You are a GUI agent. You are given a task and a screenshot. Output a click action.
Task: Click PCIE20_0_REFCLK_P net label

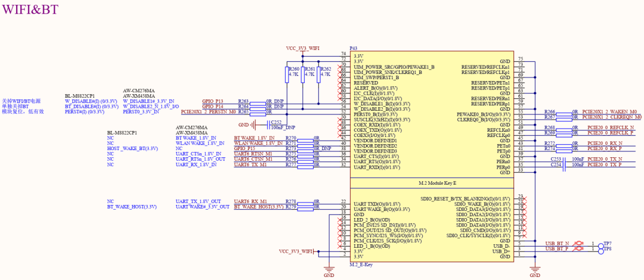coord(611,133)
